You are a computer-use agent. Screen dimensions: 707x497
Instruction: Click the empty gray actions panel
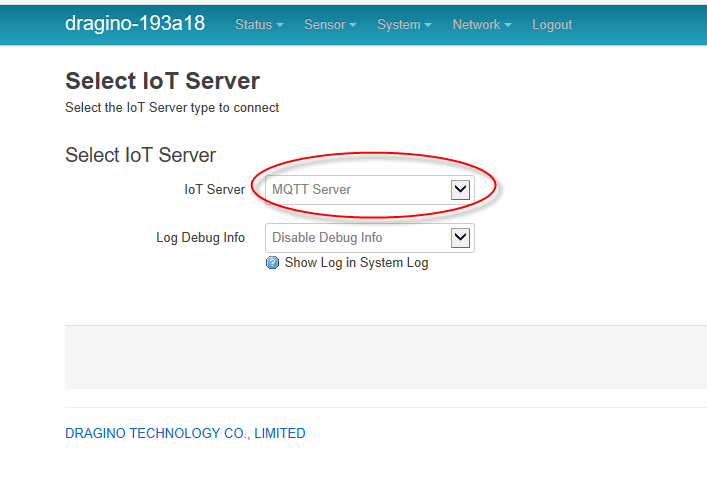(386, 357)
